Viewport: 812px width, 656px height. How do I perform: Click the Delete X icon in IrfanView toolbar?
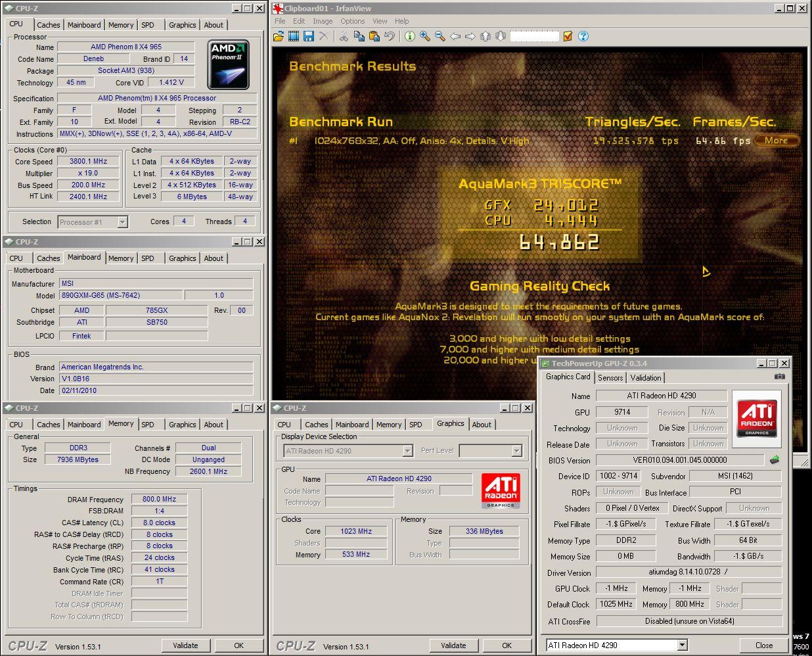pyautogui.click(x=324, y=36)
